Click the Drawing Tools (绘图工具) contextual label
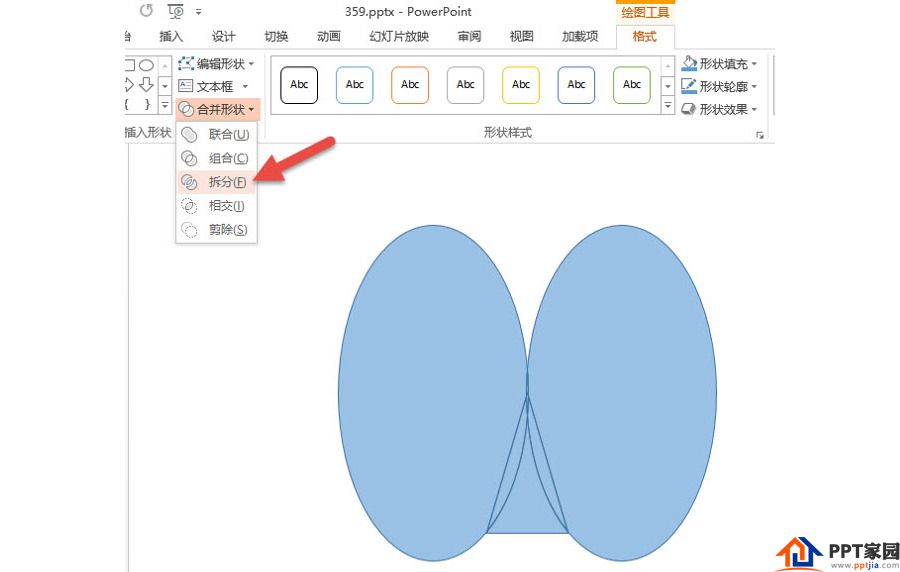900x572 pixels. (645, 12)
